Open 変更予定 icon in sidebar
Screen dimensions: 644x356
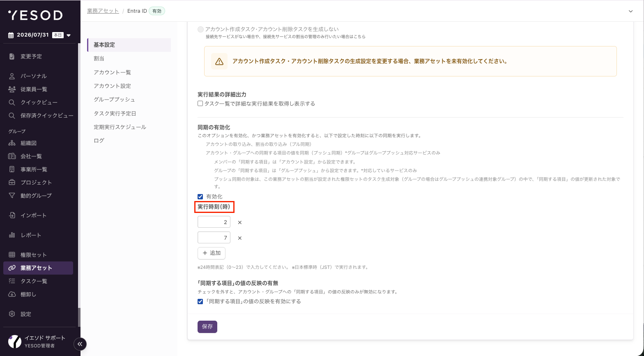(12, 56)
